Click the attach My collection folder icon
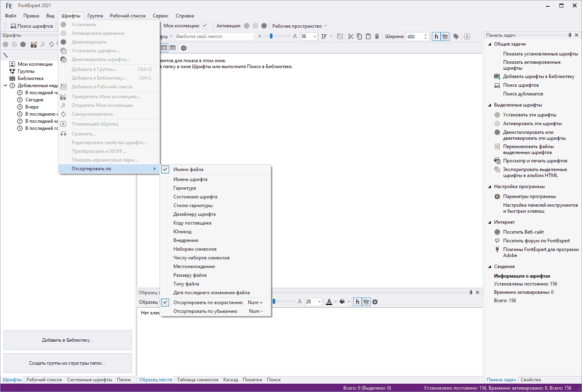 pos(34,44)
